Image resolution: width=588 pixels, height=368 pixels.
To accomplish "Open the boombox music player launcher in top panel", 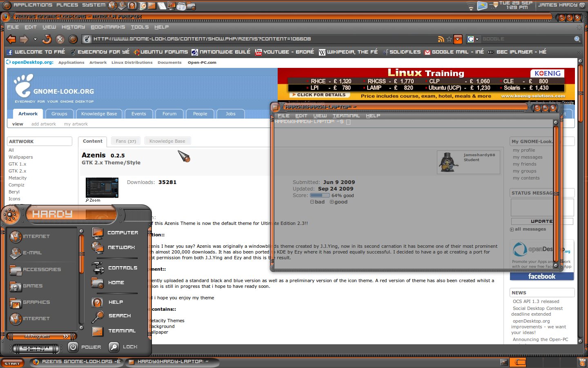I will 181,6.
